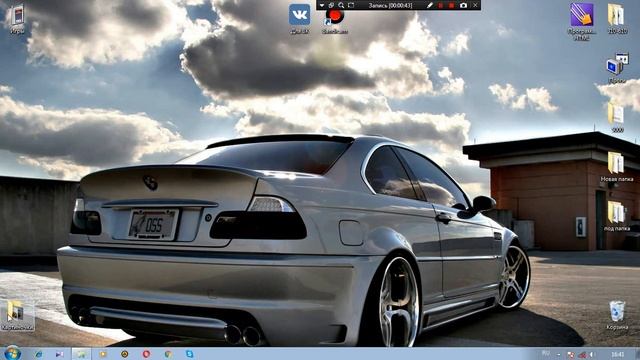Screen dimensions: 640x360
Task: Expand the recorder bar dropdown arrow
Action: point(322,5)
